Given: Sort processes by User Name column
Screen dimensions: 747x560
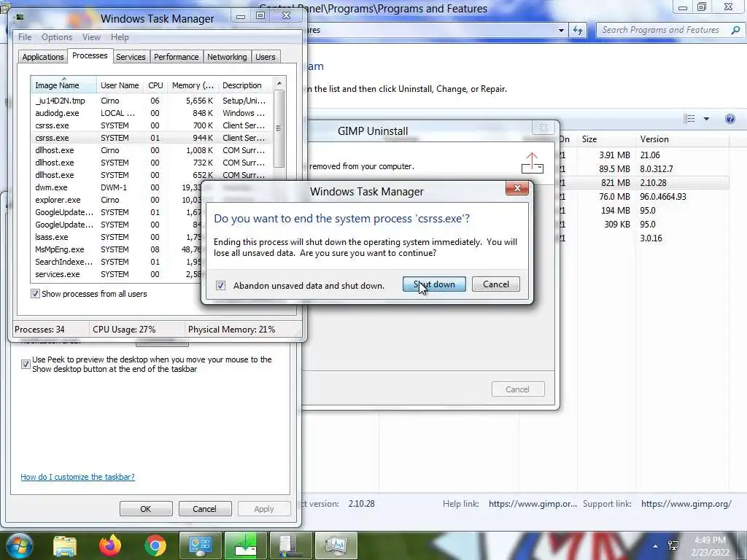Looking at the screenshot, I should [120, 85].
